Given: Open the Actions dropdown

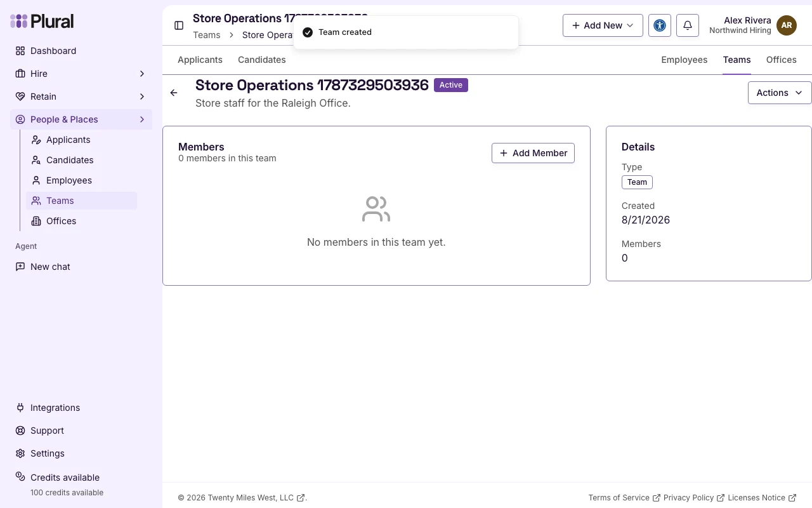Looking at the screenshot, I should pyautogui.click(x=780, y=93).
